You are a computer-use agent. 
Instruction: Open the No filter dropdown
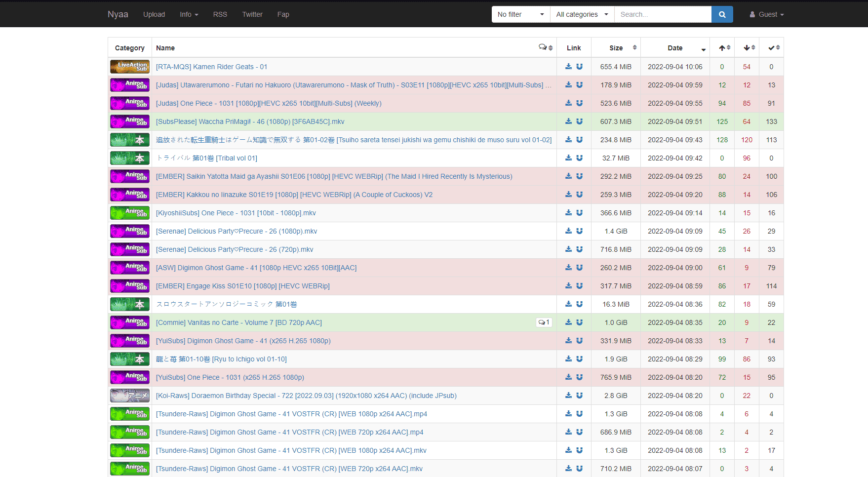coord(520,14)
